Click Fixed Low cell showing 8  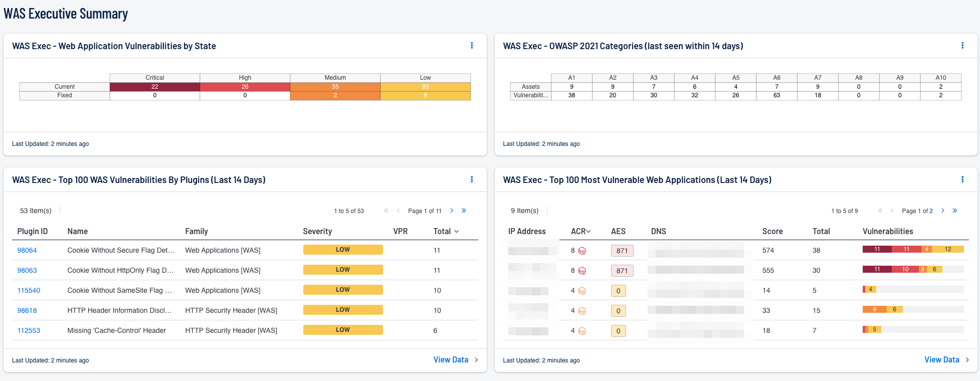click(x=426, y=95)
